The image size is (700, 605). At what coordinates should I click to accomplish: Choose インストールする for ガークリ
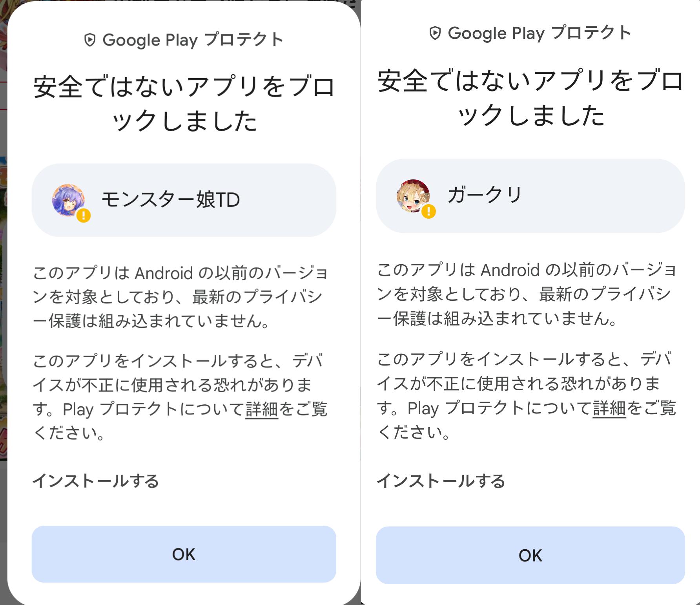pos(441,481)
